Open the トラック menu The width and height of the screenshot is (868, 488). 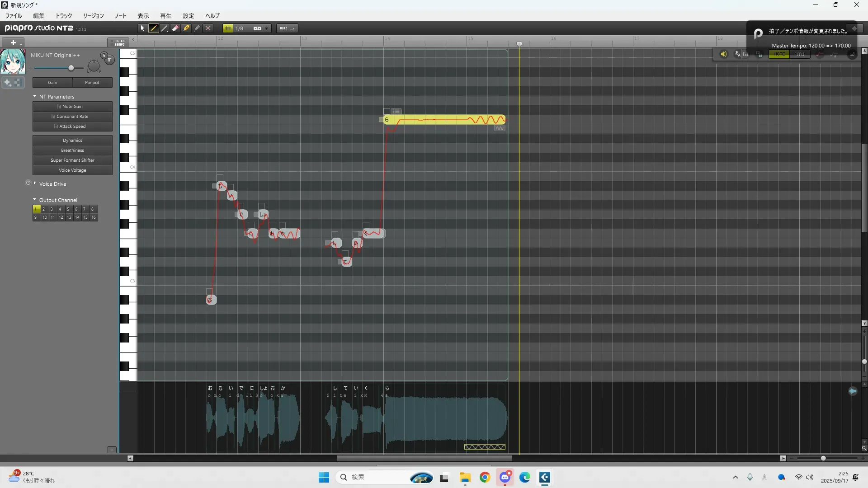[x=64, y=16]
